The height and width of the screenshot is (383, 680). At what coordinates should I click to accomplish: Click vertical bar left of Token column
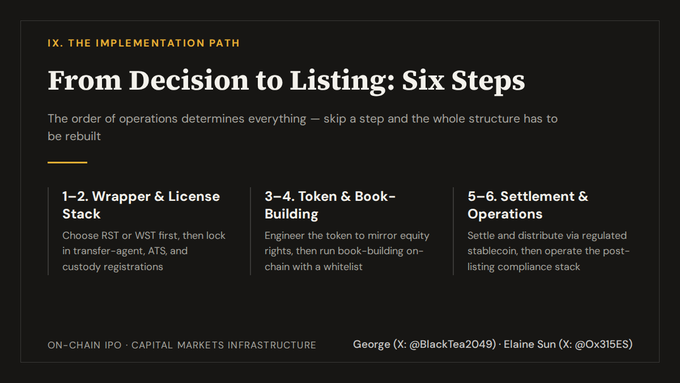[x=251, y=231]
